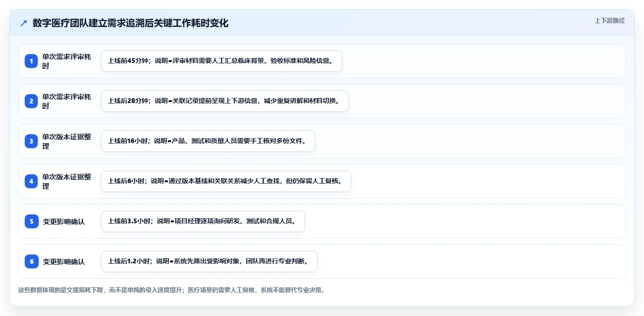The height and width of the screenshot is (316, 644).
Task: Click the 上下游路径 label
Action: [609, 21]
